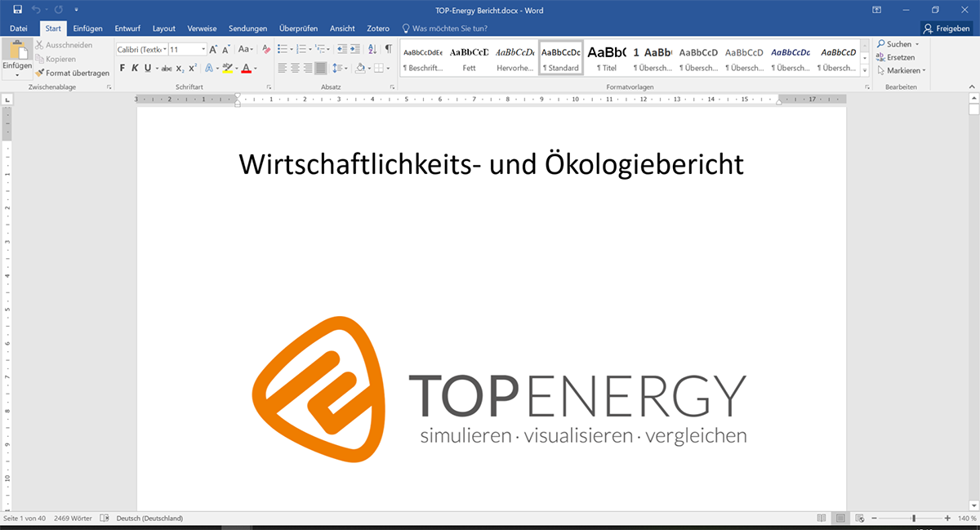
Task: Collapse the ribbon with the chevron
Action: pyautogui.click(x=972, y=87)
